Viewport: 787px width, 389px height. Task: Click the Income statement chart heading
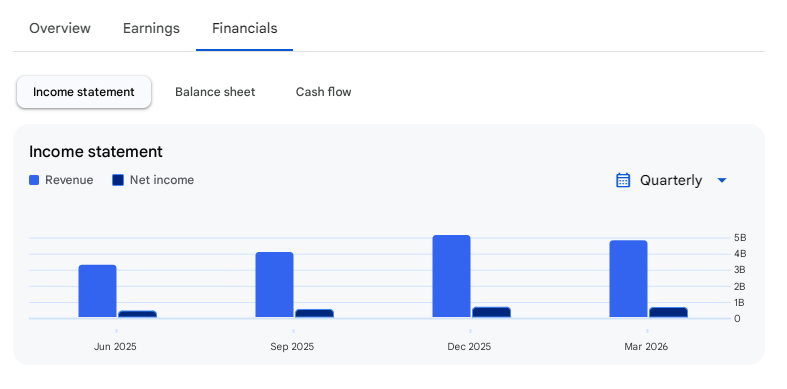click(96, 152)
